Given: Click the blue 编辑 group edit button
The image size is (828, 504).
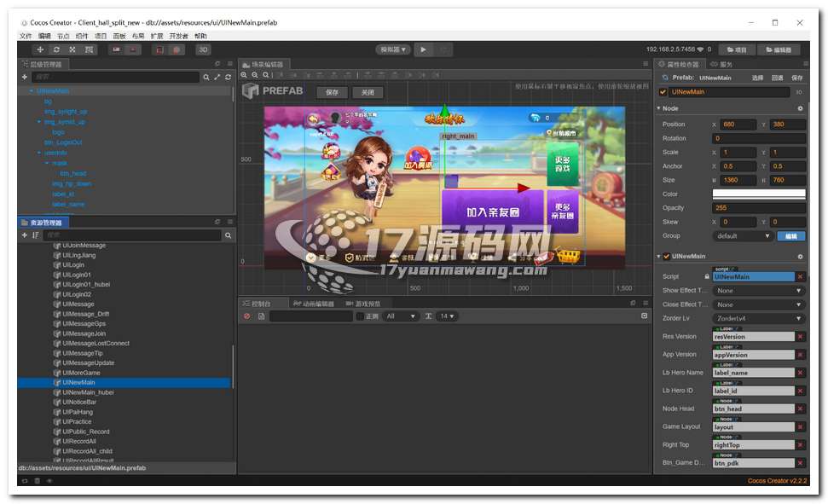Looking at the screenshot, I should [x=791, y=236].
